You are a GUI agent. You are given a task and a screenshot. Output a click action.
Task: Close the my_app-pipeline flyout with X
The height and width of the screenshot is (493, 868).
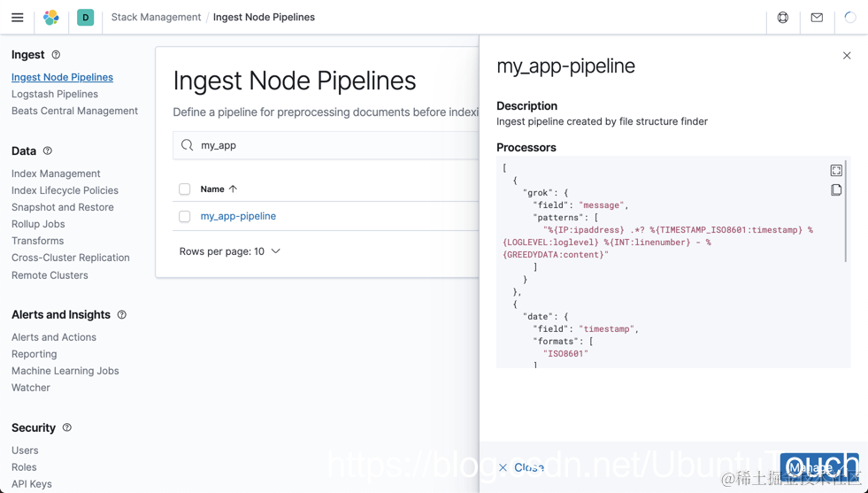pyautogui.click(x=847, y=56)
